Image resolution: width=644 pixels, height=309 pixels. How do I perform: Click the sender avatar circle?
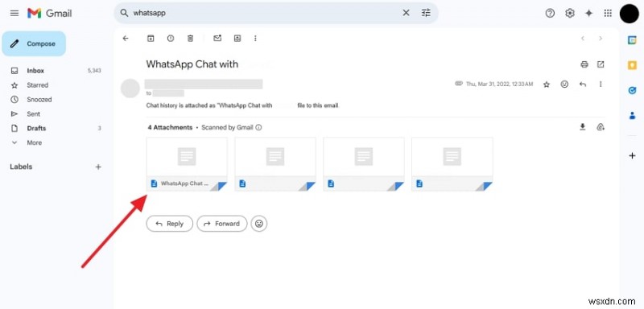pyautogui.click(x=130, y=88)
